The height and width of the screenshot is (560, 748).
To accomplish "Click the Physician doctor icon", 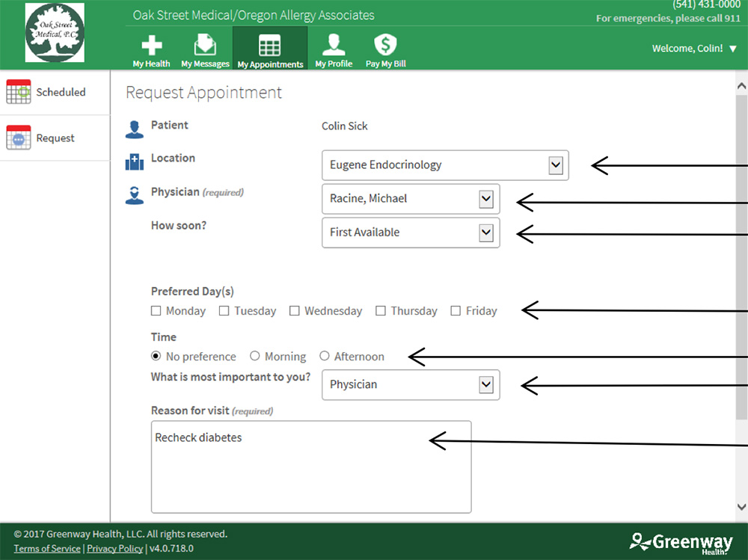I will [x=135, y=195].
